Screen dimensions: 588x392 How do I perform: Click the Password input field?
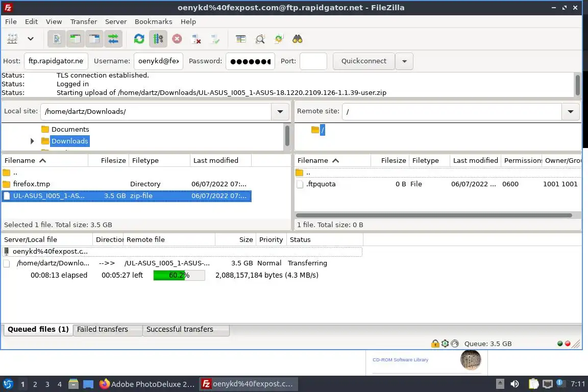pyautogui.click(x=250, y=61)
